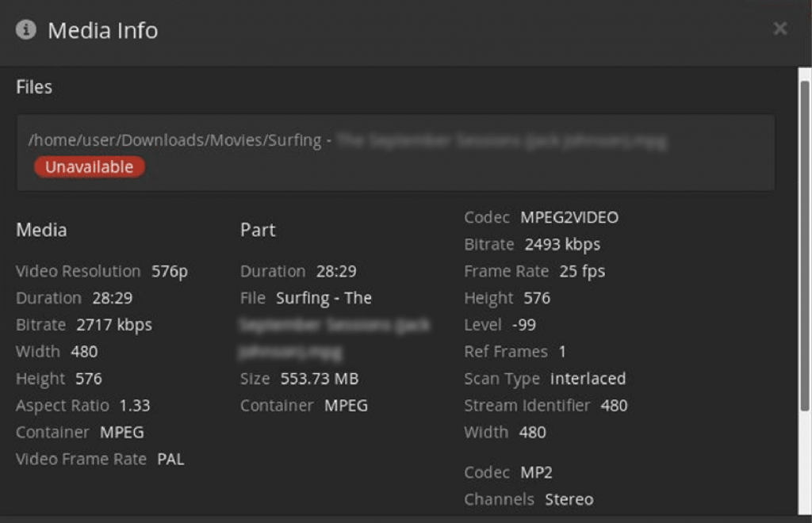Click the Frame Rate 25 fps value
Image resolution: width=812 pixels, height=523 pixels.
[x=582, y=271]
